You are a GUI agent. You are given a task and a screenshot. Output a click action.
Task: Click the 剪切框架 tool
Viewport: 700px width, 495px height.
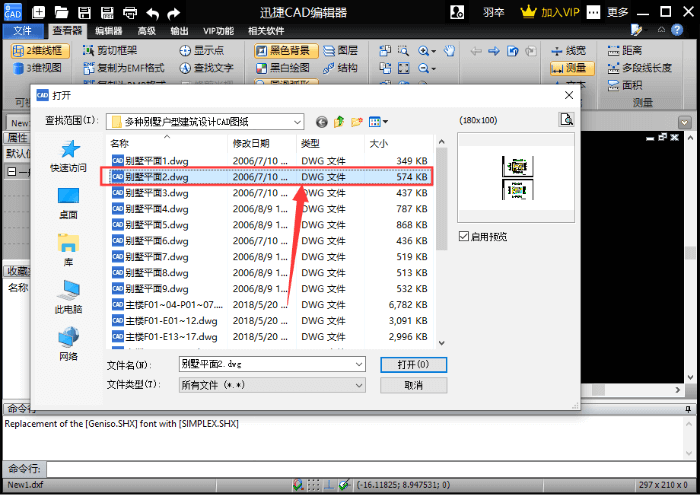pos(110,50)
